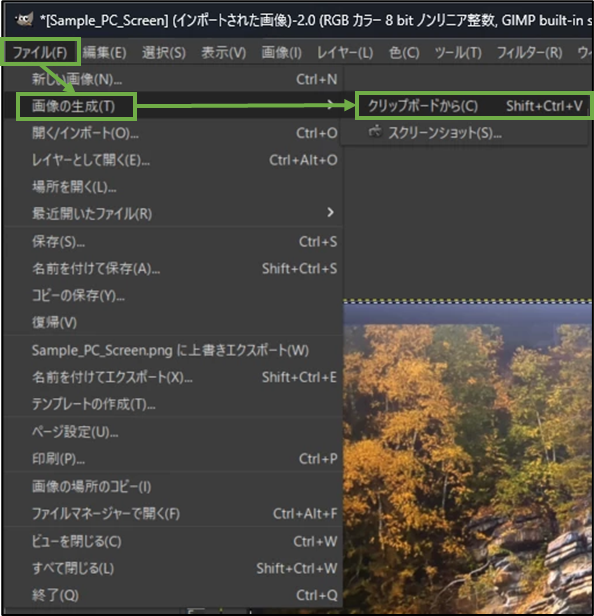This screenshot has width=594, height=616.
Task: Choose コピーの保存(Y)... entry
Action: click(173, 295)
